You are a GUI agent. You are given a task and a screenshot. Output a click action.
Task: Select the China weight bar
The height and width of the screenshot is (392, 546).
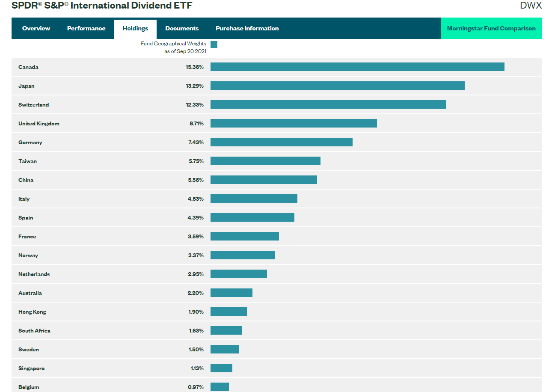pos(263,180)
